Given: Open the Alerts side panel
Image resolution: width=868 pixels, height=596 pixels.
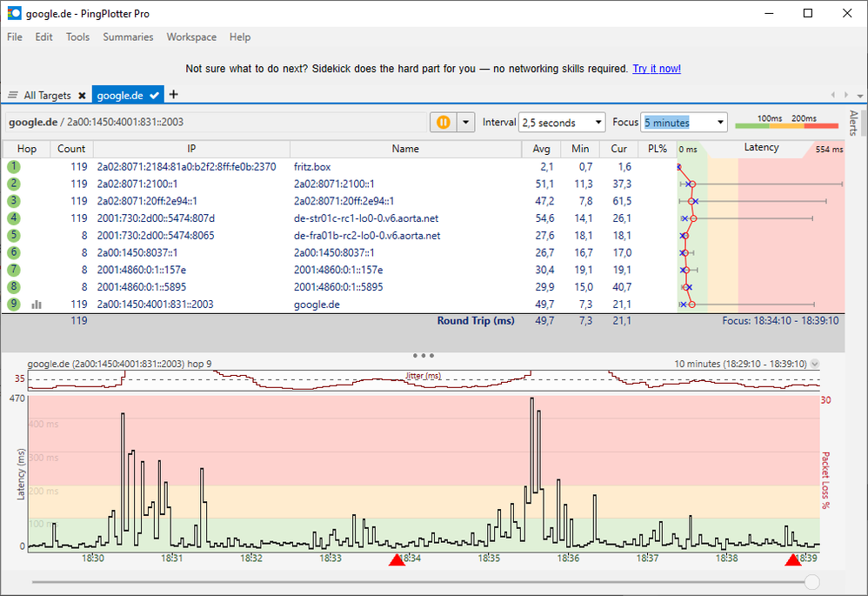Looking at the screenshot, I should [853, 123].
